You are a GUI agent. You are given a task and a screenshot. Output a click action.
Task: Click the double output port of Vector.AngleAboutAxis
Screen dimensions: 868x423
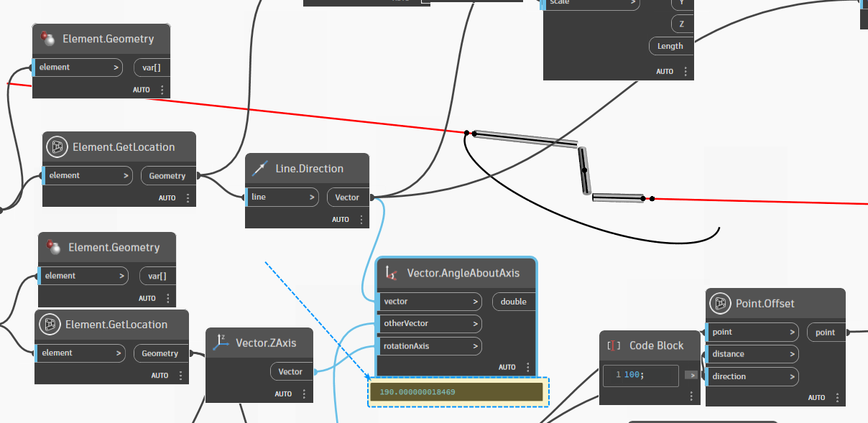pos(513,302)
